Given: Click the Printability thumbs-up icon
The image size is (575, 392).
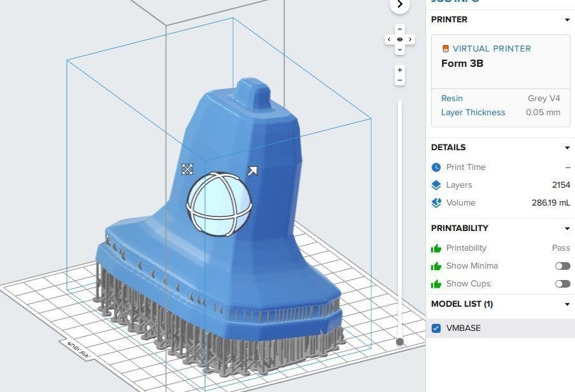Looking at the screenshot, I should pyautogui.click(x=436, y=248).
